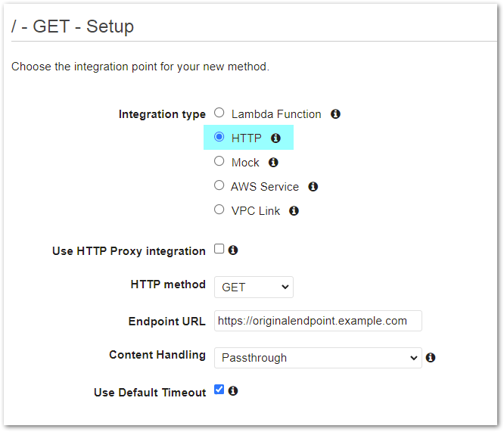
Task: Show info for VPC Link option
Action: pos(294,211)
